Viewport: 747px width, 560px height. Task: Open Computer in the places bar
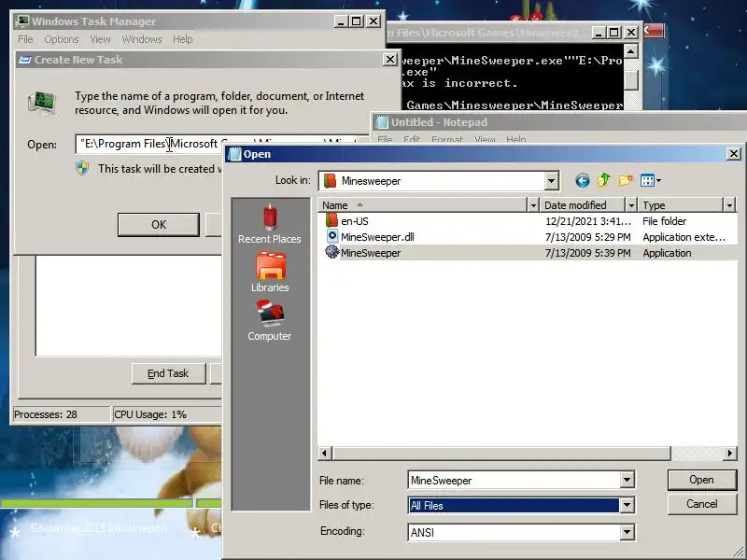click(270, 321)
